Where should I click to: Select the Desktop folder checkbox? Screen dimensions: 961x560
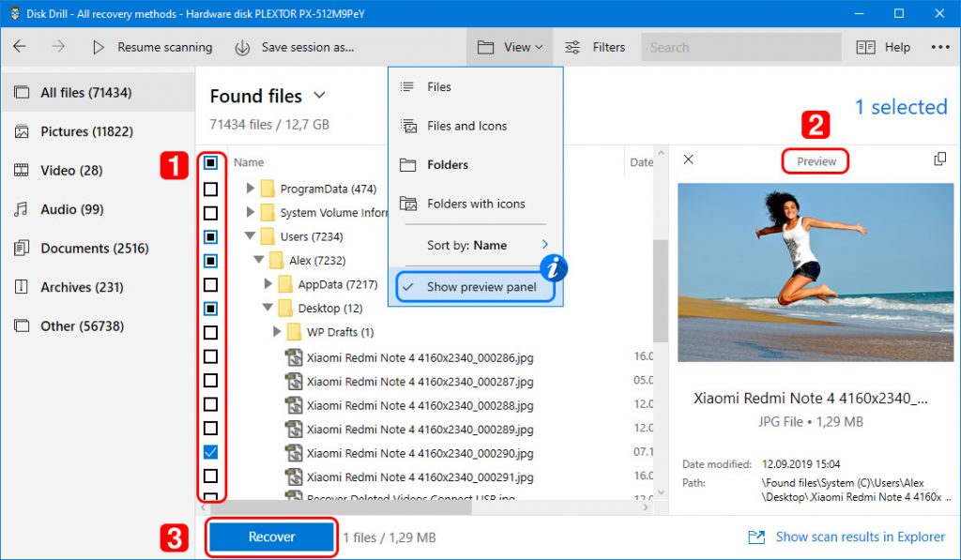[x=210, y=308]
